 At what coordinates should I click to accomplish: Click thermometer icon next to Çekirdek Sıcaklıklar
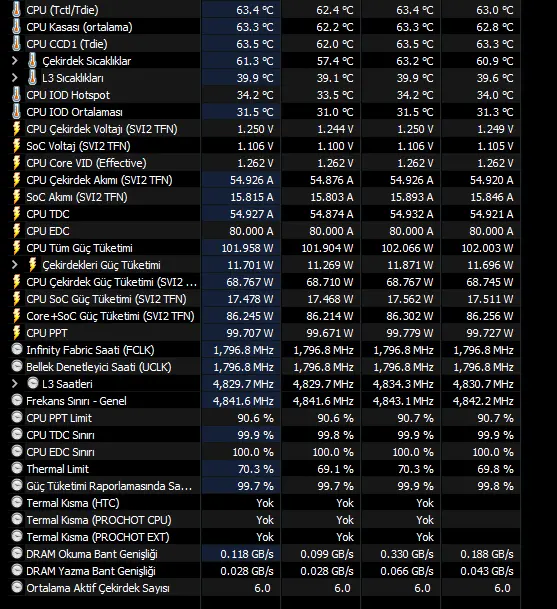[33, 61]
